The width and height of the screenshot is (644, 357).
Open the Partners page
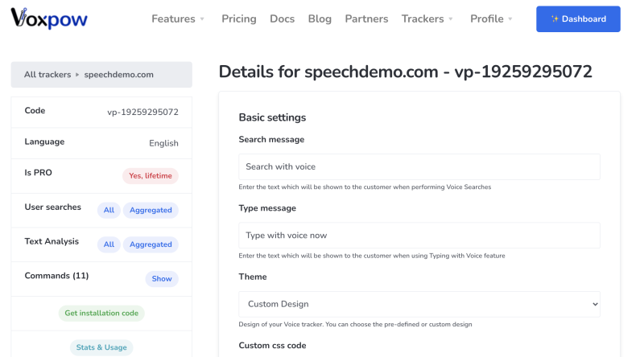point(366,18)
